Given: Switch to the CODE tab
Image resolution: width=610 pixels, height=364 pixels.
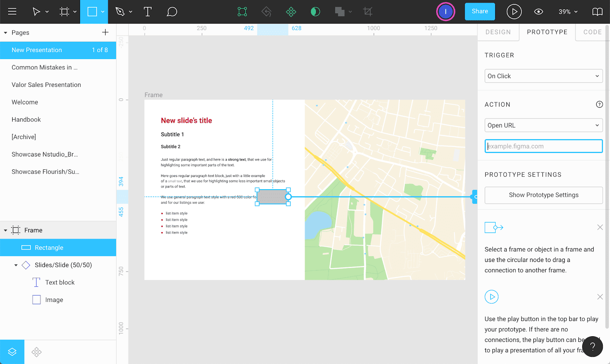Looking at the screenshot, I should pos(592,32).
